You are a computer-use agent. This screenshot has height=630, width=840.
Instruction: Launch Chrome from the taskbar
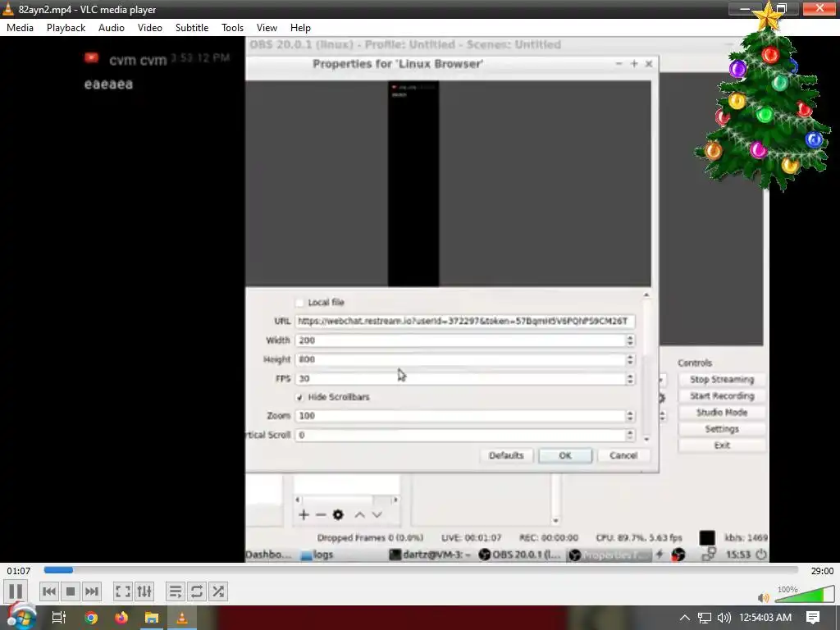click(x=91, y=618)
